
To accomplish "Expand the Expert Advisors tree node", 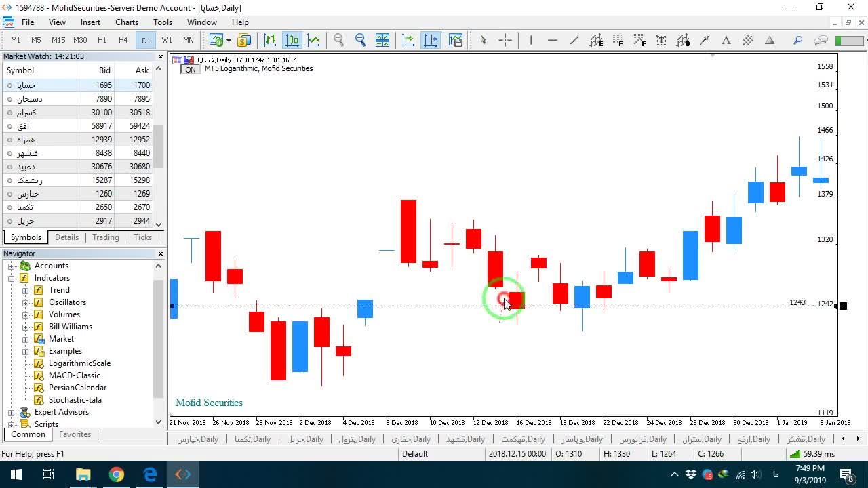I will 12,412.
